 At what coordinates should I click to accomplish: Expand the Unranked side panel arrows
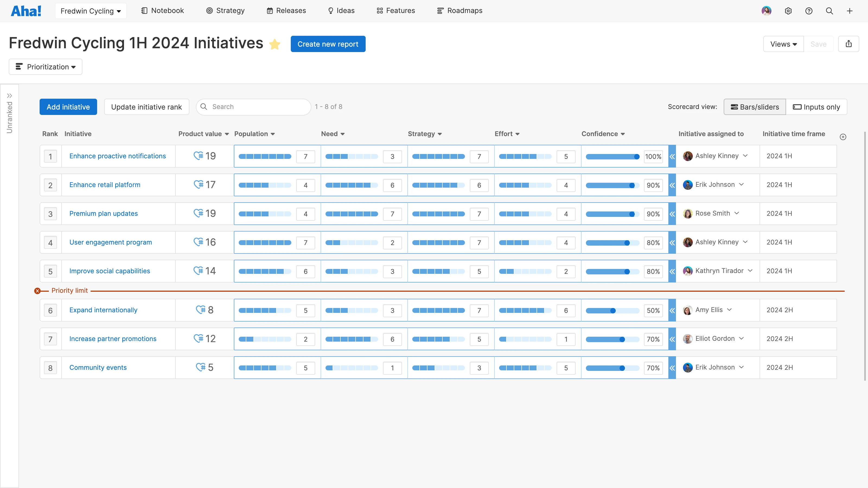(9, 96)
